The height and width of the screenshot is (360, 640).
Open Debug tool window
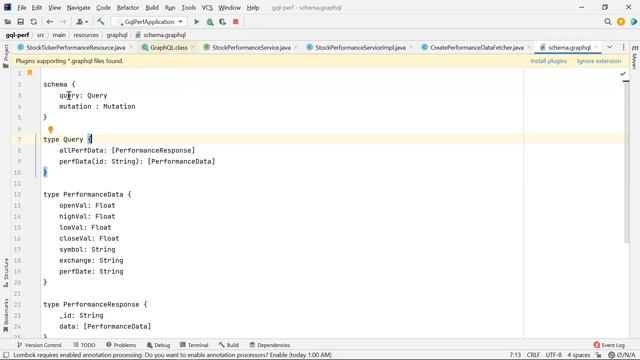point(158,345)
